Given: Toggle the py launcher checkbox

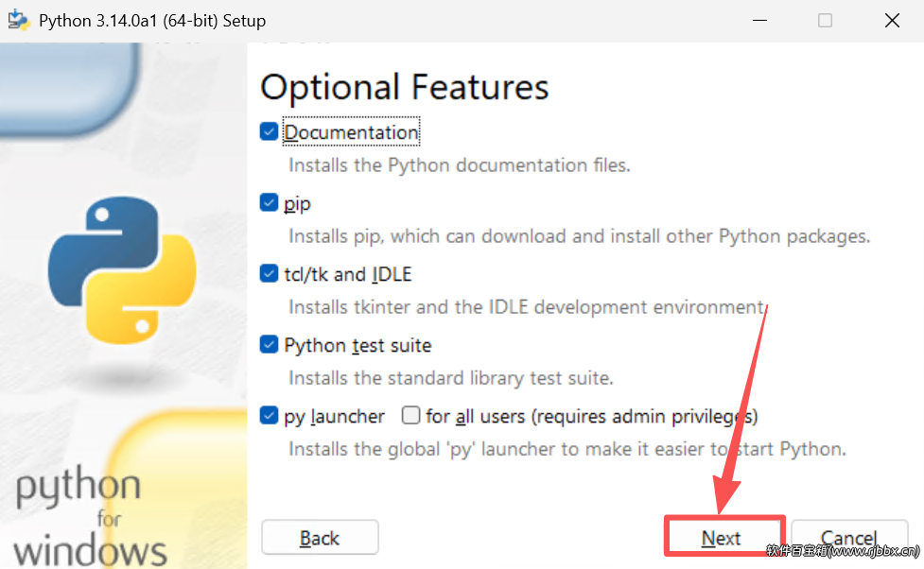Looking at the screenshot, I should [x=269, y=416].
